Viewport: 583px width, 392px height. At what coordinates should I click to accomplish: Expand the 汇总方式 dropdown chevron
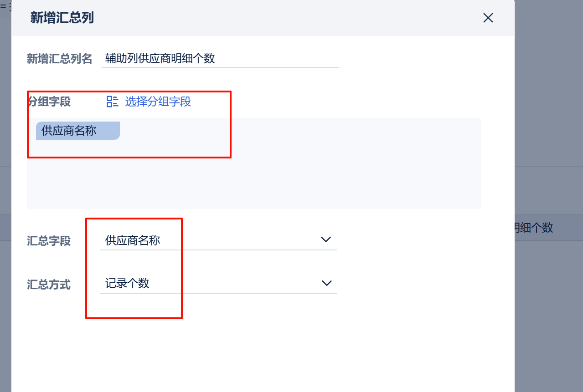click(326, 283)
